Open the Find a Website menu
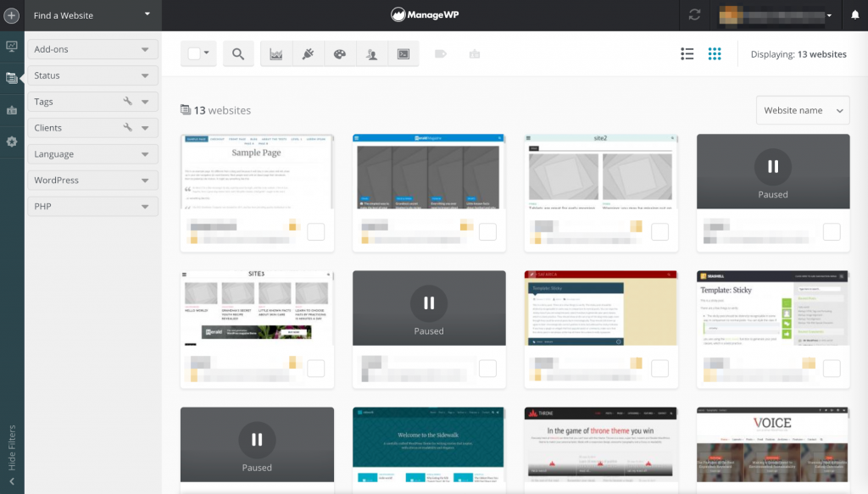This screenshot has height=494, width=868. click(92, 15)
